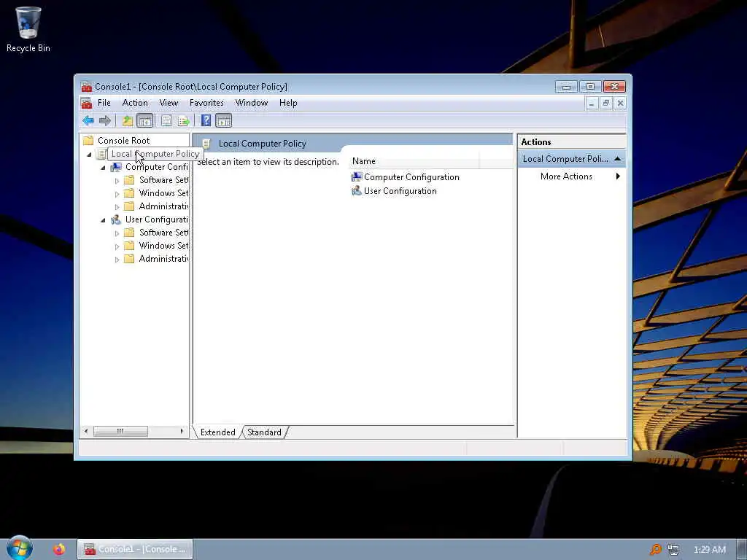
Task: Click left arrow of tree horizontal scrollbar
Action: [x=86, y=432]
